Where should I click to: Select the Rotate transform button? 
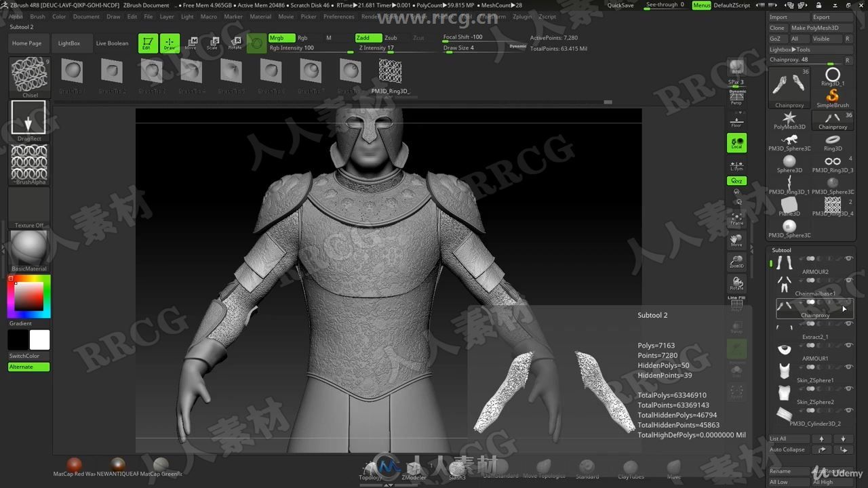pos(235,43)
